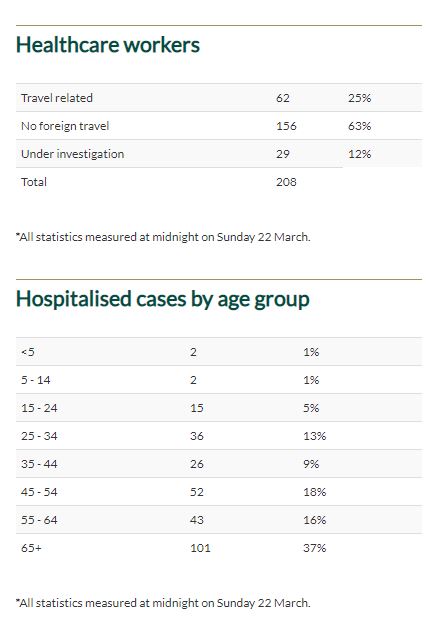The height and width of the screenshot is (623, 447).
Task: Click the 45 - 54 age group label
Action: pos(39,492)
